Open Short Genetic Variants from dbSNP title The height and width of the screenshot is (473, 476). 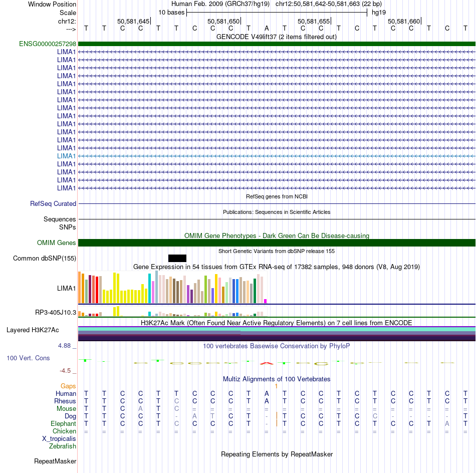[277, 251]
